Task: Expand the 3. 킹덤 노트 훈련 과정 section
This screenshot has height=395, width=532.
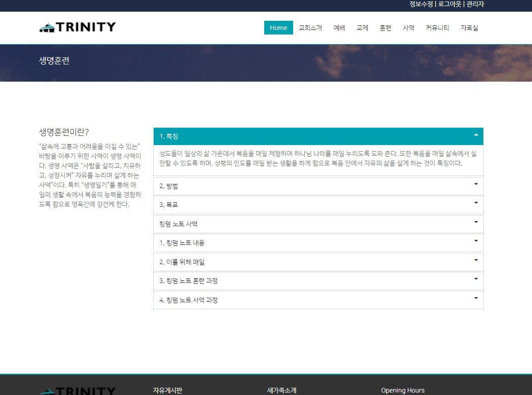Action: [318, 281]
